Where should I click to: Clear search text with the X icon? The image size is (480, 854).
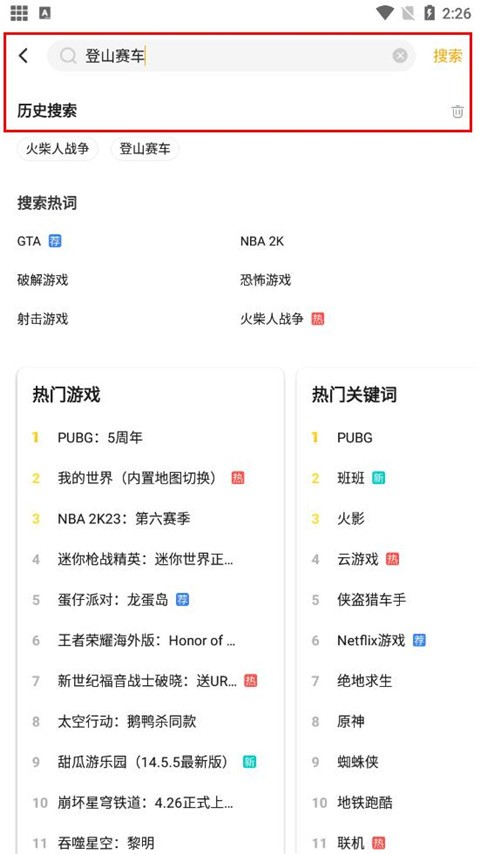(x=400, y=56)
